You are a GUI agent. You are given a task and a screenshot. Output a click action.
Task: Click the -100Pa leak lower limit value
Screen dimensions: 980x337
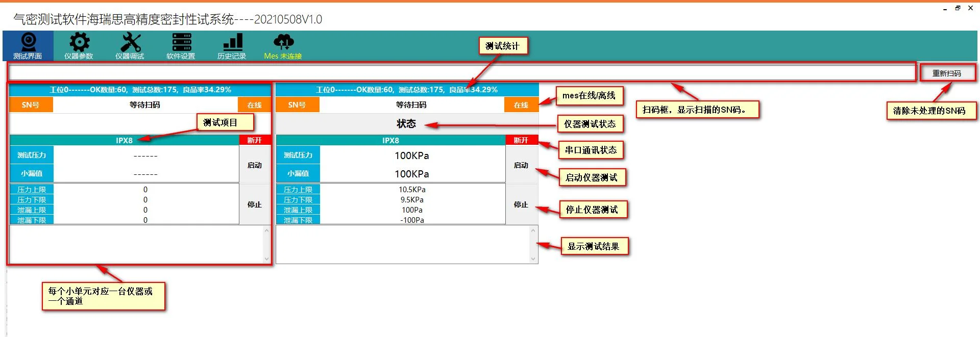click(x=412, y=220)
